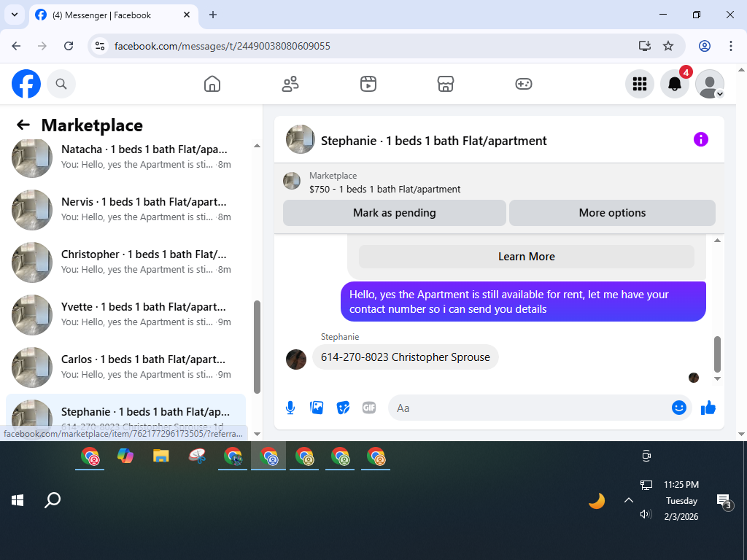The width and height of the screenshot is (747, 560).
Task: Choose a sticker with the sticker icon
Action: point(343,408)
